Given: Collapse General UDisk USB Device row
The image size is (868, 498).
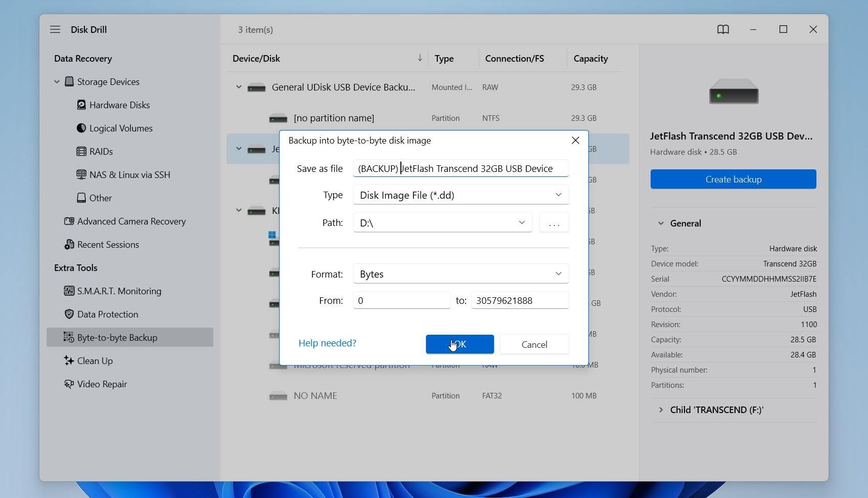Looking at the screenshot, I should point(239,87).
